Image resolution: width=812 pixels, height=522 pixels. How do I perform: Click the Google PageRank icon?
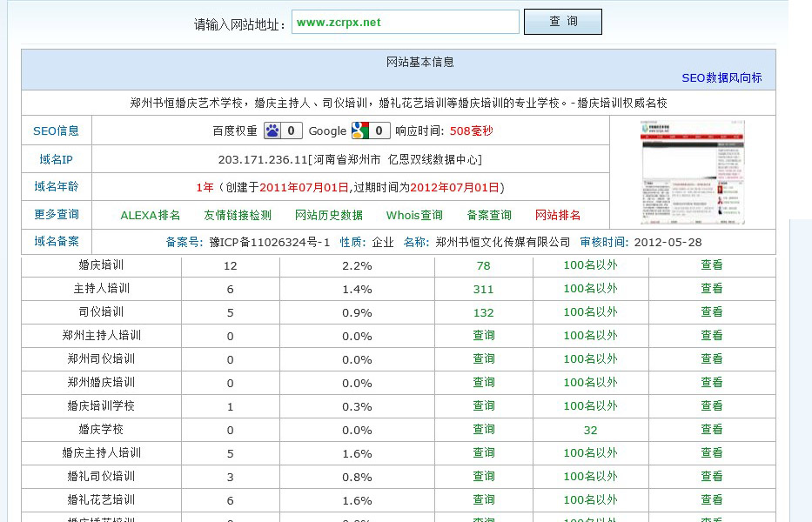(359, 130)
